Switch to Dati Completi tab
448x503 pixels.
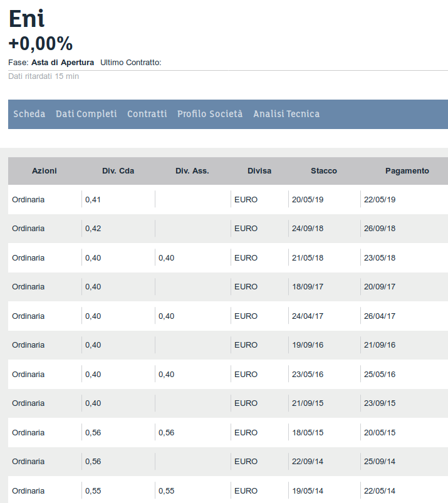pyautogui.click(x=86, y=114)
